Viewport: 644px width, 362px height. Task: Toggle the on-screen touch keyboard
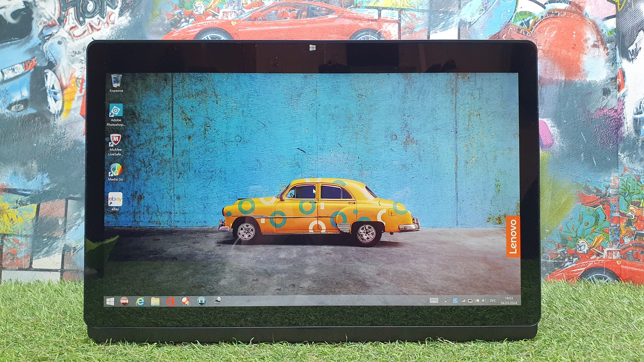coord(434,301)
